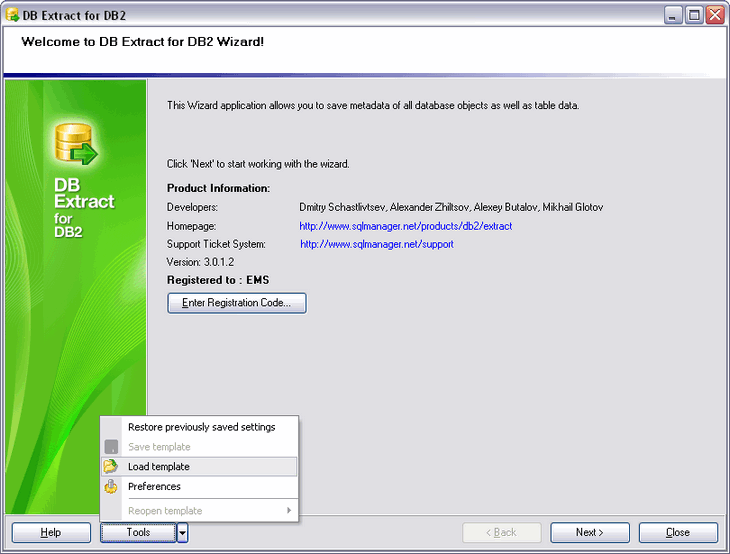This screenshot has height=554, width=730.
Task: Click the Tools button
Action: (x=138, y=533)
